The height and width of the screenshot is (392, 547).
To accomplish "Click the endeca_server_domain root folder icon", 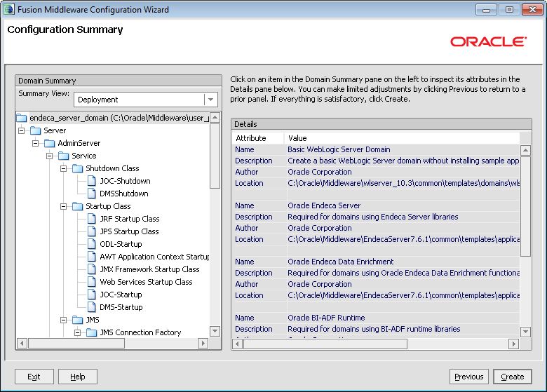I will (22, 118).
